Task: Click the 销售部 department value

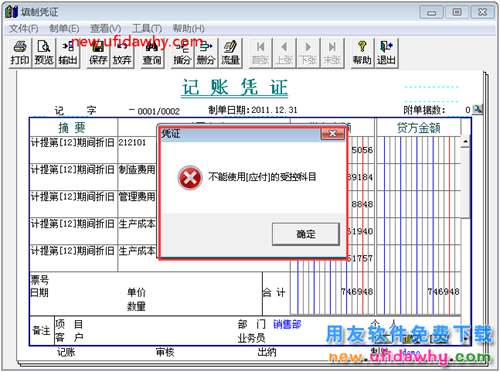Action: click(x=287, y=324)
